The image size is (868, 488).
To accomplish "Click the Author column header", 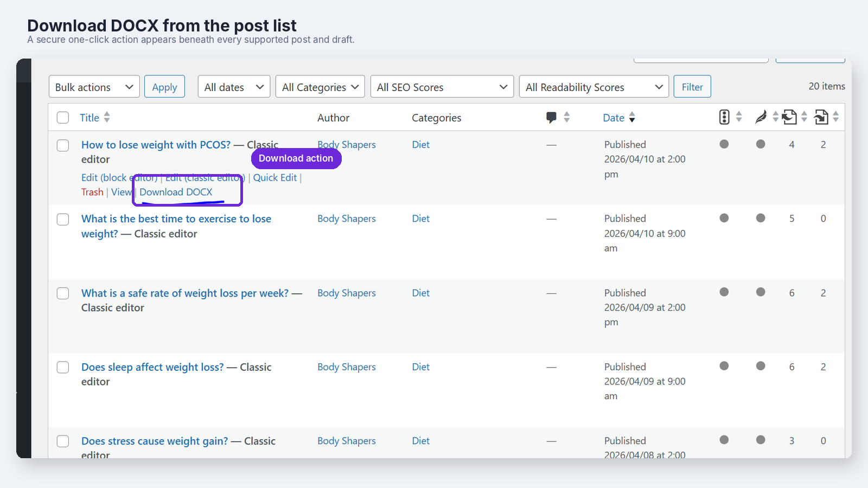I will point(333,118).
